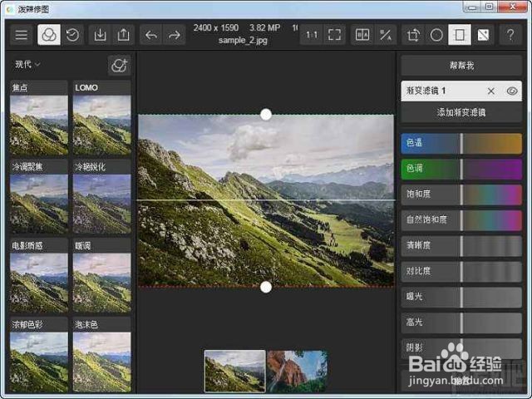Viewport: 532px width, 399px height.
Task: Click the import/open image icon
Action: (x=100, y=35)
